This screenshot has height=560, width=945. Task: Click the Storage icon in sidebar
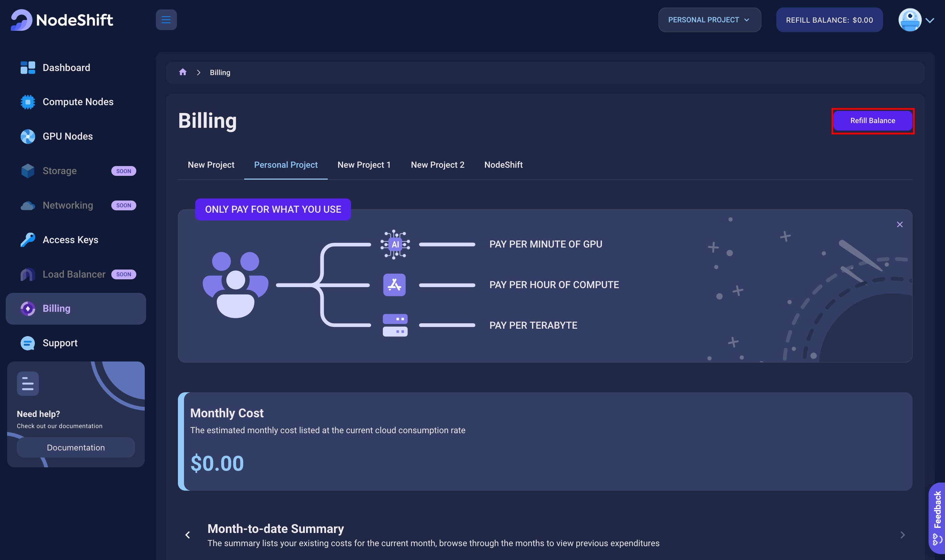(x=27, y=170)
